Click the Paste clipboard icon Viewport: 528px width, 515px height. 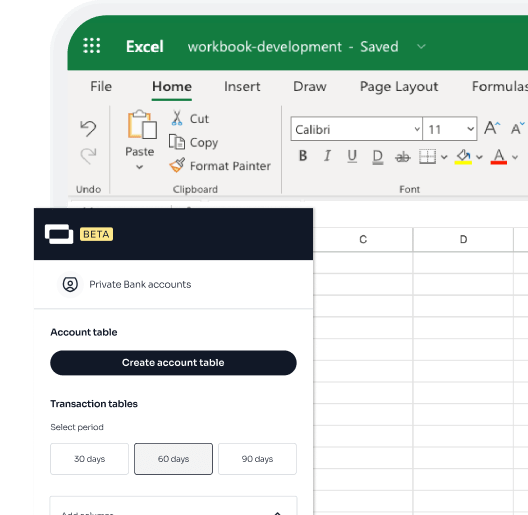tap(142, 124)
